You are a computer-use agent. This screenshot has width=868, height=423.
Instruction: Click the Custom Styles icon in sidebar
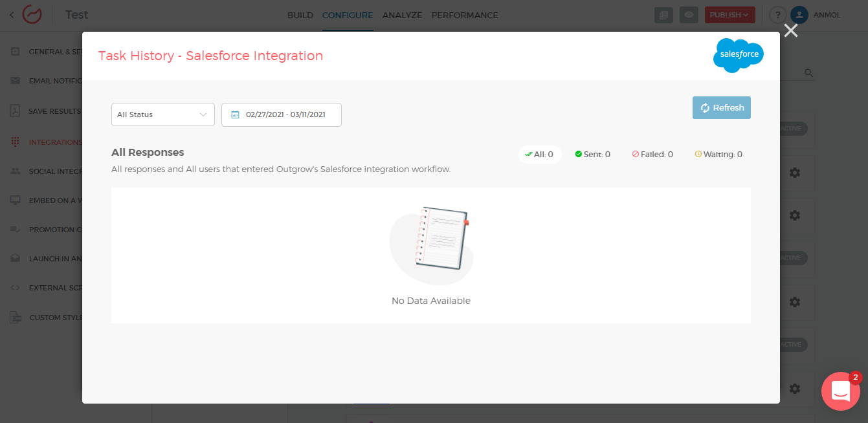tap(16, 318)
